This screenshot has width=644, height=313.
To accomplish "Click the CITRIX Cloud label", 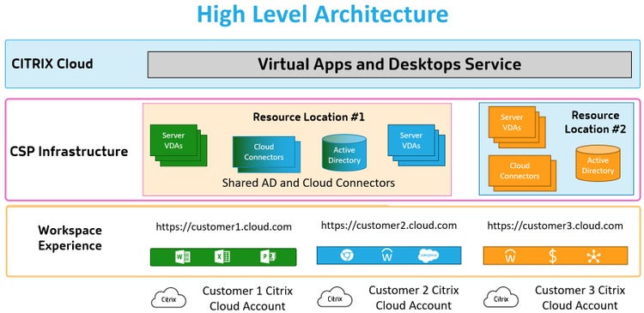I will 52,64.
